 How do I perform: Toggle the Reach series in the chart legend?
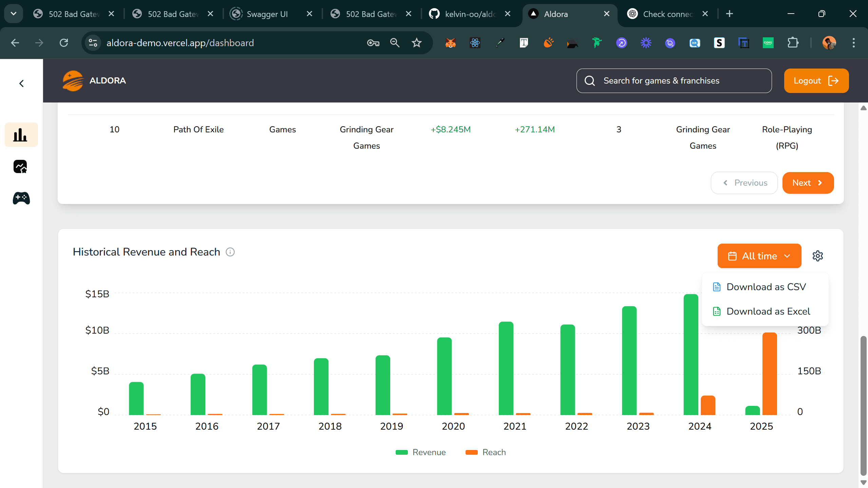pos(485,452)
